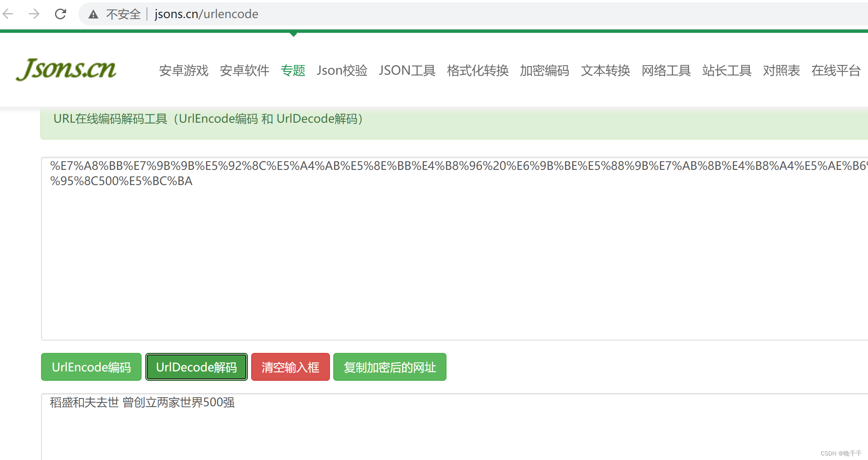Click the 不安全 label in the address bar
The height and width of the screenshot is (460, 868).
click(123, 14)
